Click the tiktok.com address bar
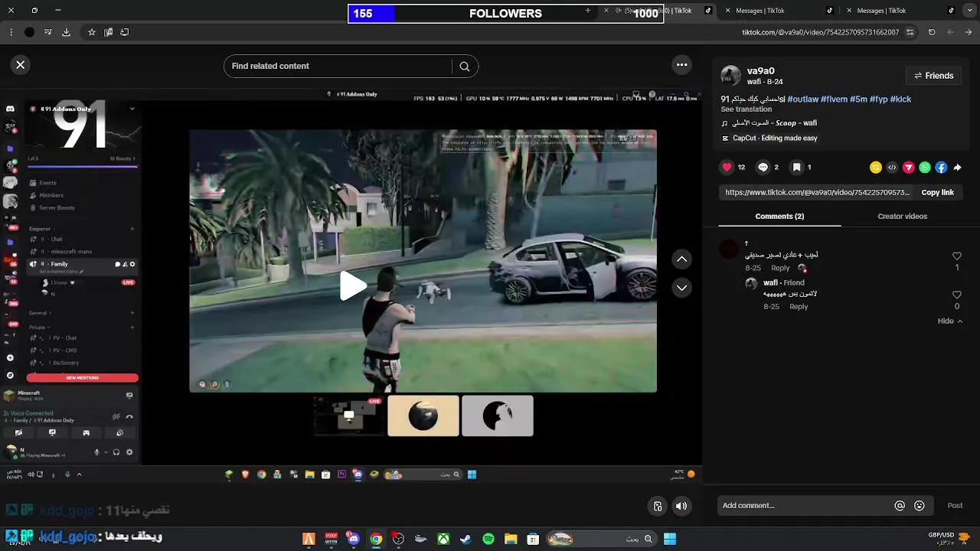This screenshot has width=980, height=551. point(820,32)
